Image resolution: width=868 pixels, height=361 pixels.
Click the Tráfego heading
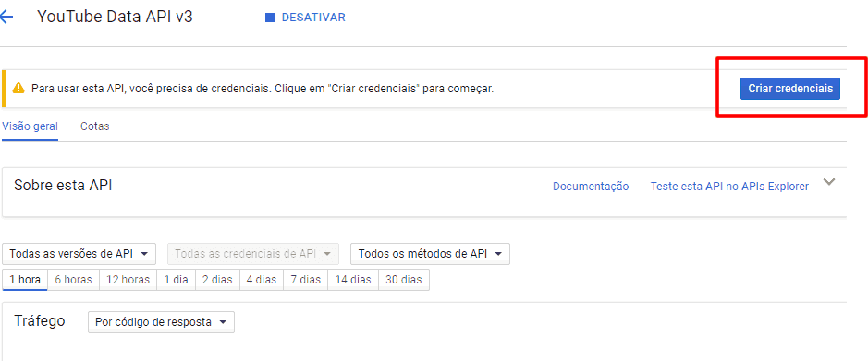click(x=40, y=321)
